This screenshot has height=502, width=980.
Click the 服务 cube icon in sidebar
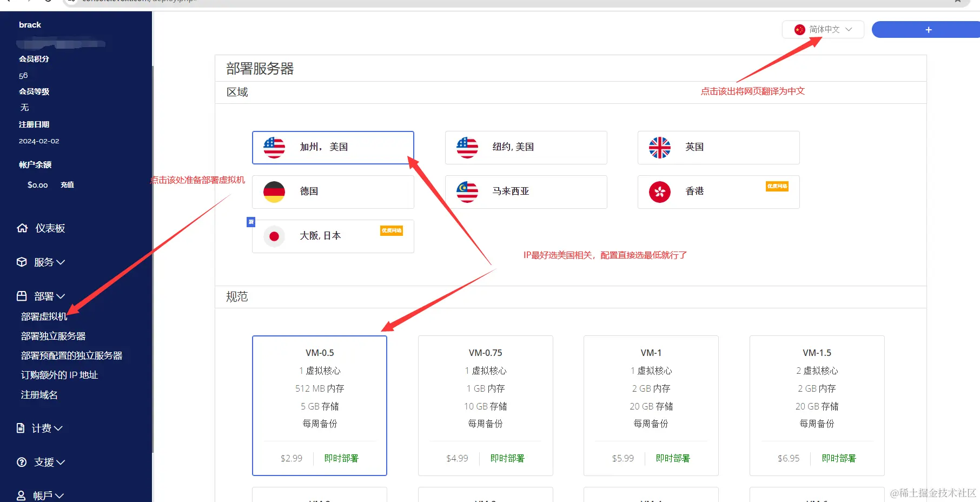22,262
